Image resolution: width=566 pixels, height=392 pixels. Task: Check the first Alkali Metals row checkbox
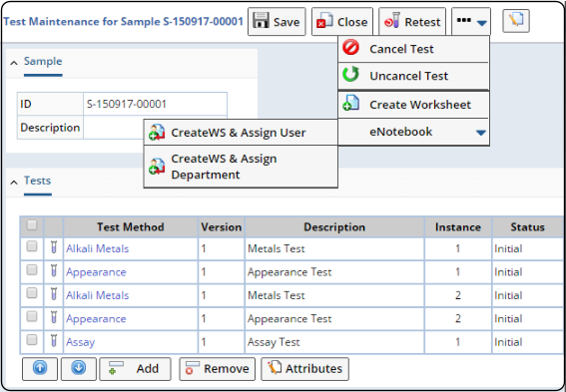(x=32, y=247)
